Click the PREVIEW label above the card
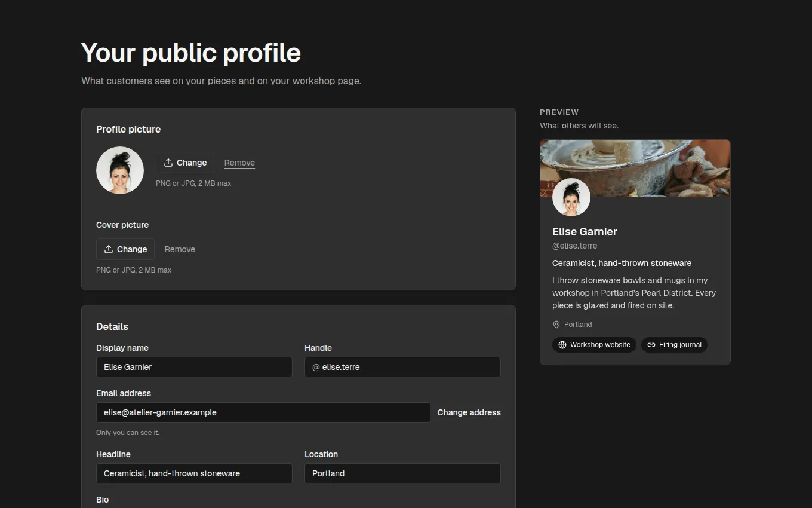 559,112
